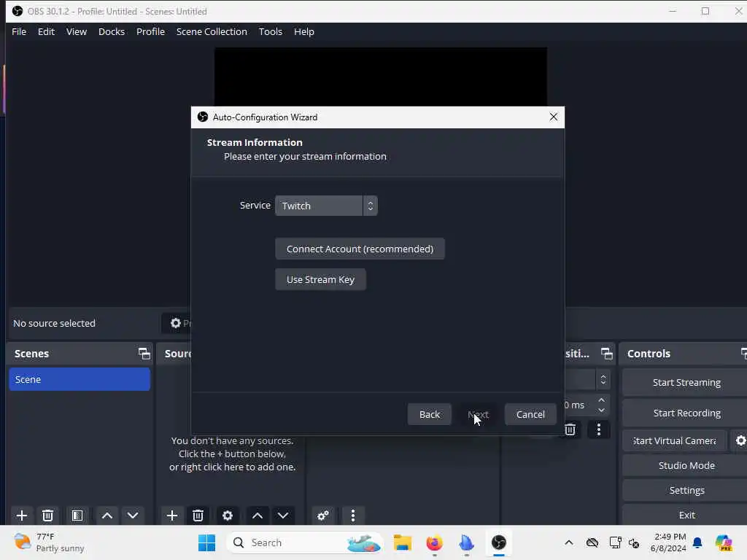
Task: Remove the selected scene with trash icon
Action: 47,516
